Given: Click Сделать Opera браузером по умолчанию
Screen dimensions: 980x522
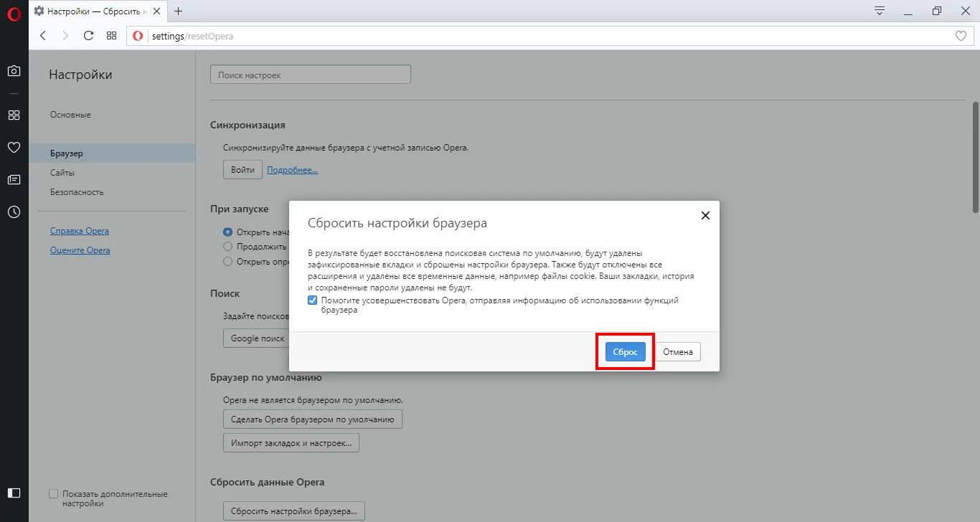Looking at the screenshot, I should 313,419.
